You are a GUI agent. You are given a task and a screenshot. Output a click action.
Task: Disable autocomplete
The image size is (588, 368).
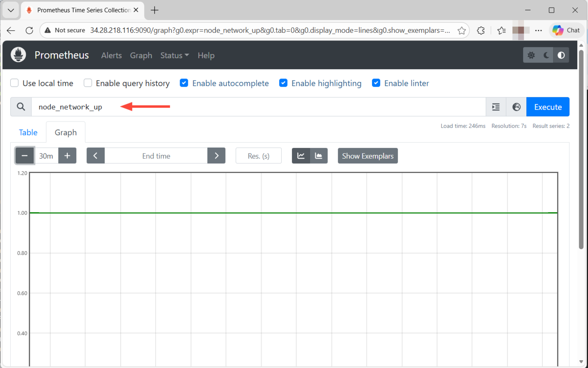[184, 83]
